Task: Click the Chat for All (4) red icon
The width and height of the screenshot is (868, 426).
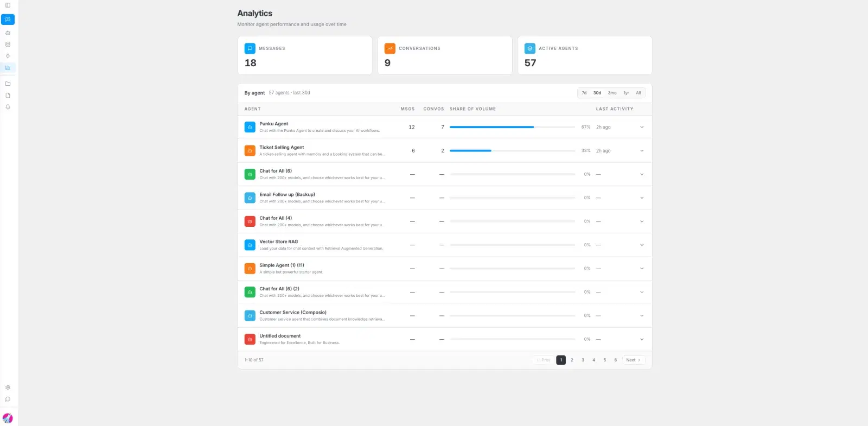Action: tap(250, 221)
